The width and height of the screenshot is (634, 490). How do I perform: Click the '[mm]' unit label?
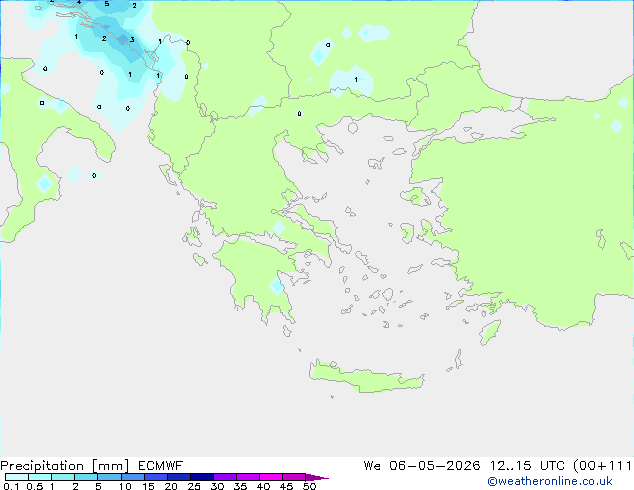111,466
